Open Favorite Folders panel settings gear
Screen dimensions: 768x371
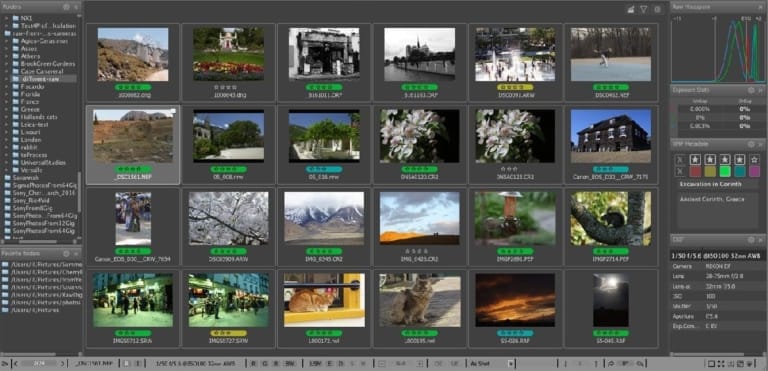66,253
